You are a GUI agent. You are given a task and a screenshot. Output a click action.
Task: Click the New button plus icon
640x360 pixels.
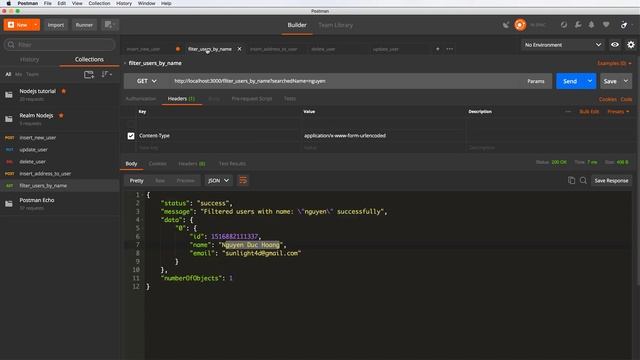click(11, 25)
